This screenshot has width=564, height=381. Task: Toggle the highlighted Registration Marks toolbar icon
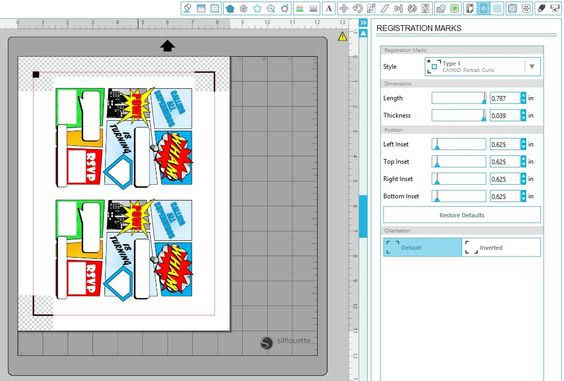[x=484, y=8]
